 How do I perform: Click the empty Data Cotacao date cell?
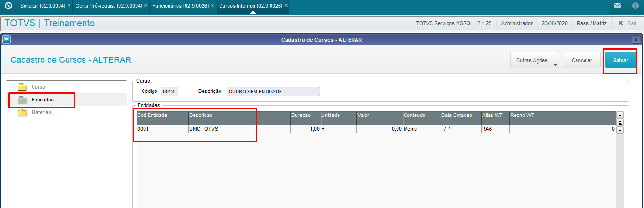461,129
